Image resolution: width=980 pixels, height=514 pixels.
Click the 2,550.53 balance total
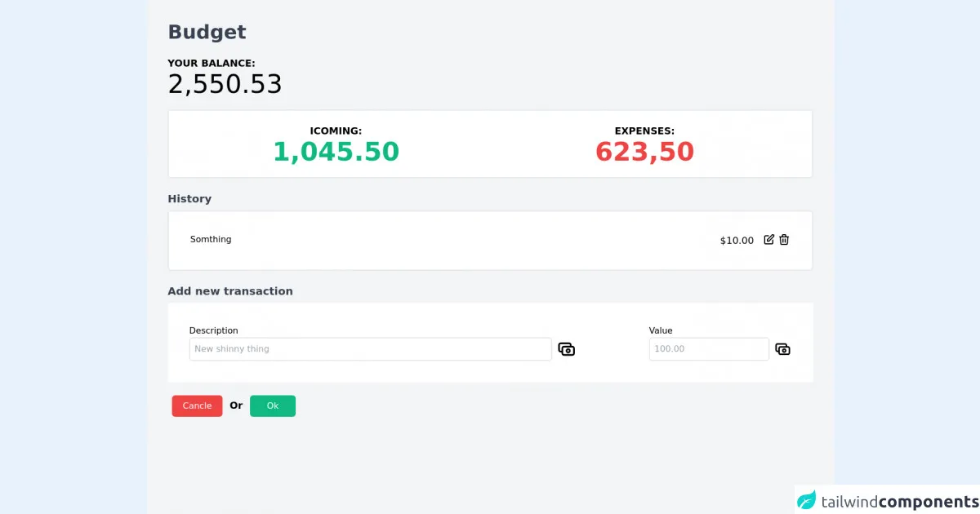[225, 84]
